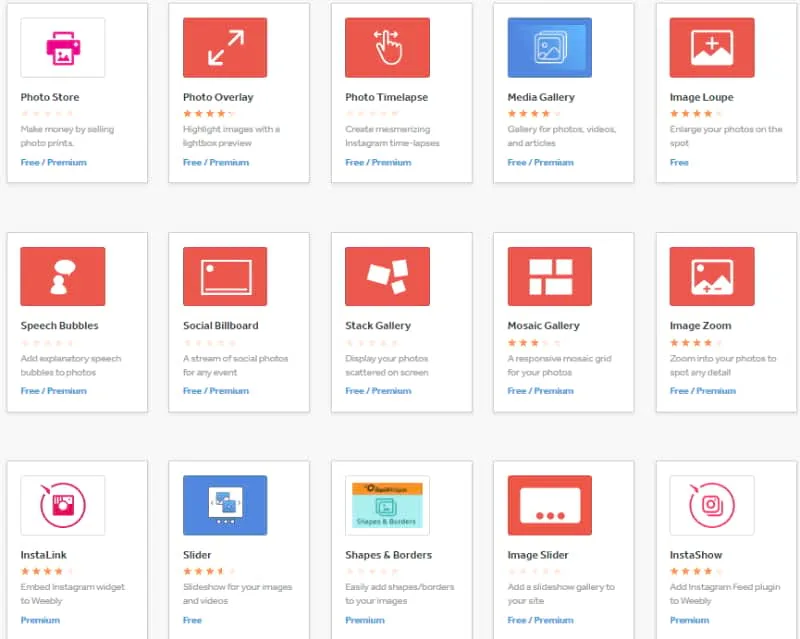
Task: Click the InstaShow star rating
Action: 696,571
